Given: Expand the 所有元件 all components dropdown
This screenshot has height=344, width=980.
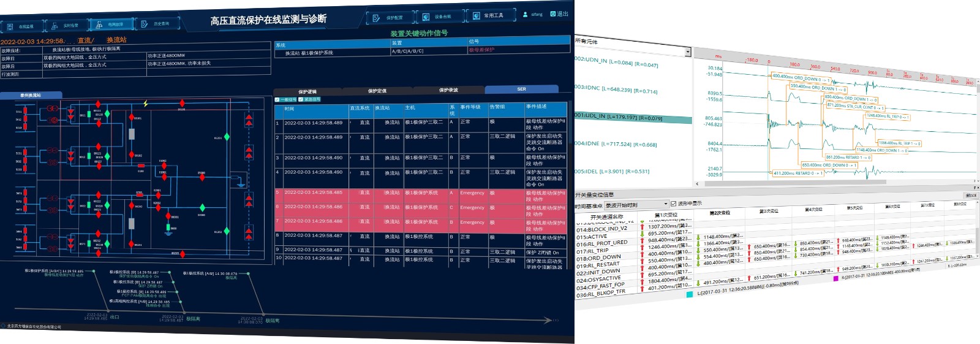Looking at the screenshot, I should 687,52.
